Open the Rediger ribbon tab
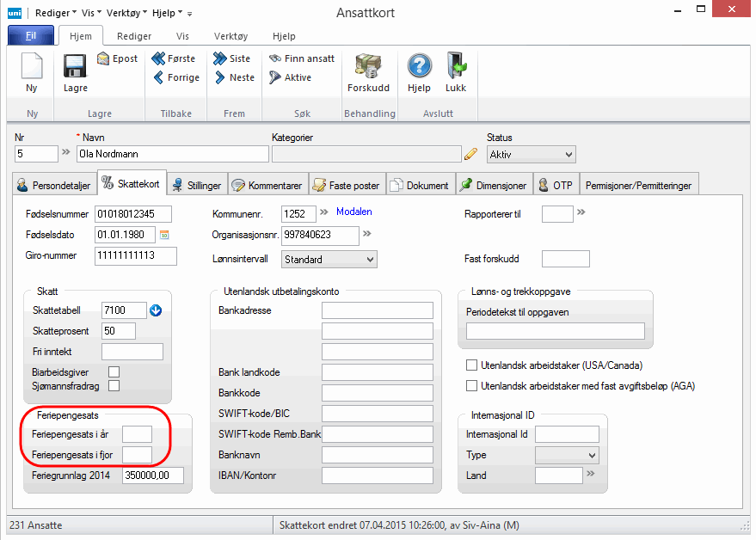The image size is (756, 540). [x=133, y=36]
